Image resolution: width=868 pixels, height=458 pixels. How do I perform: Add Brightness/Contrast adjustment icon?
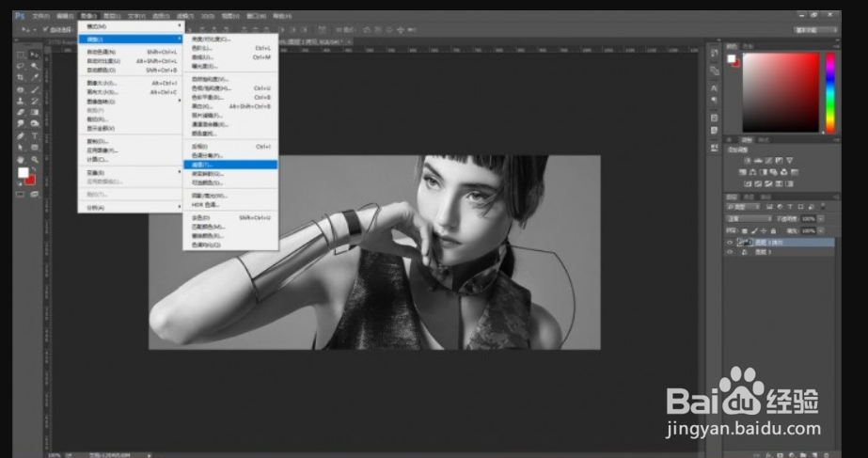coord(748,161)
